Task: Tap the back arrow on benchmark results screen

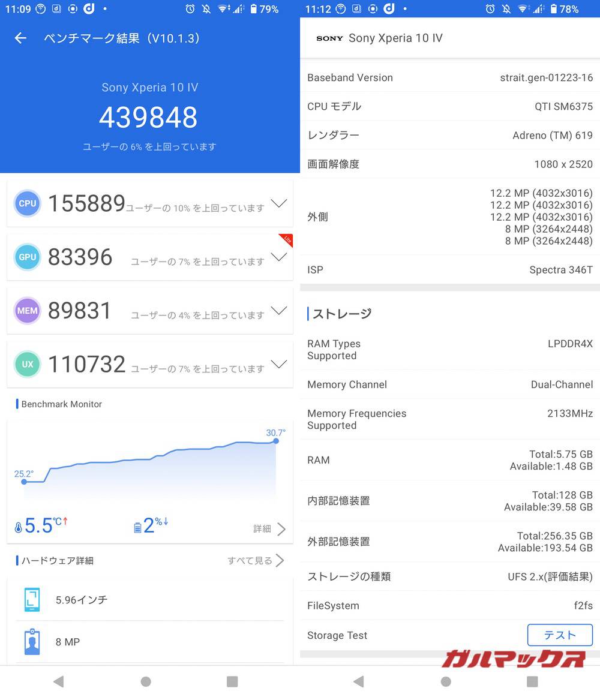Action: pyautogui.click(x=20, y=38)
